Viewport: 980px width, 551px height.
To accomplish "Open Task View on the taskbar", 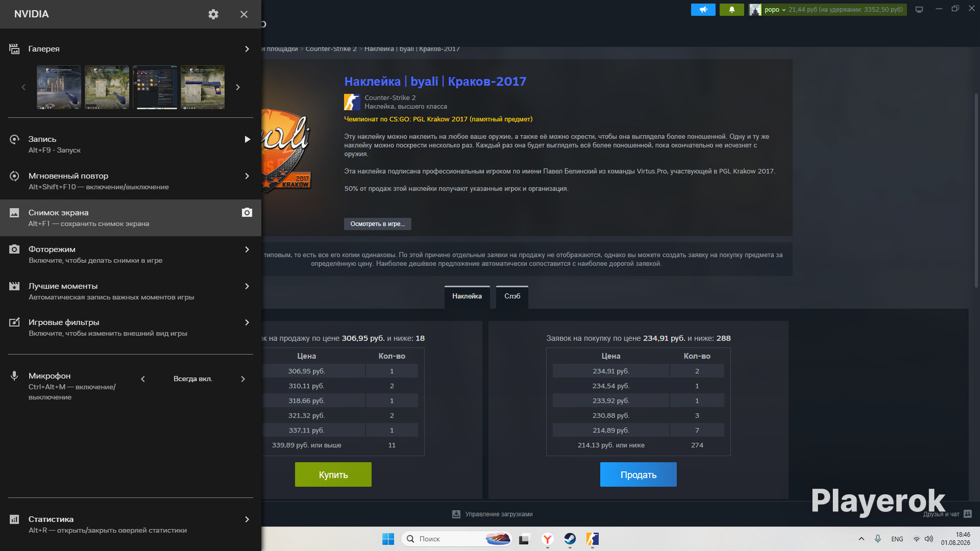I will click(x=524, y=539).
